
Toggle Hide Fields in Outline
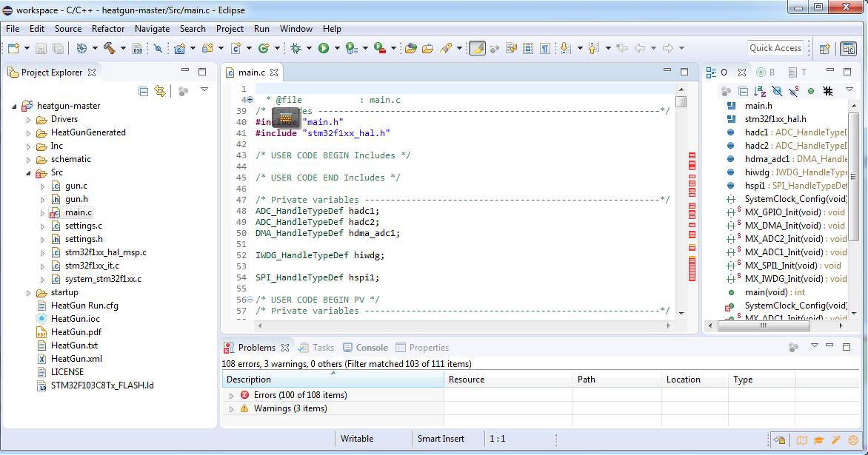777,91
